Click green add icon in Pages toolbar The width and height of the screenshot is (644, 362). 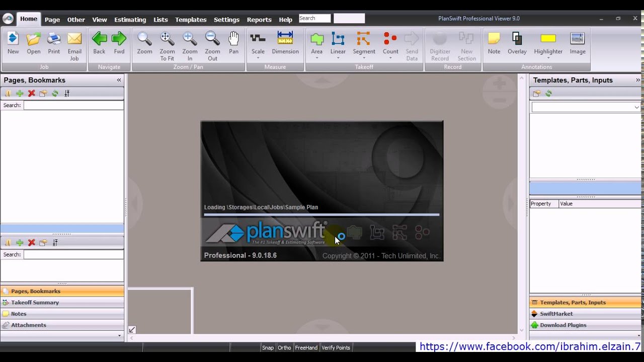coord(20,94)
